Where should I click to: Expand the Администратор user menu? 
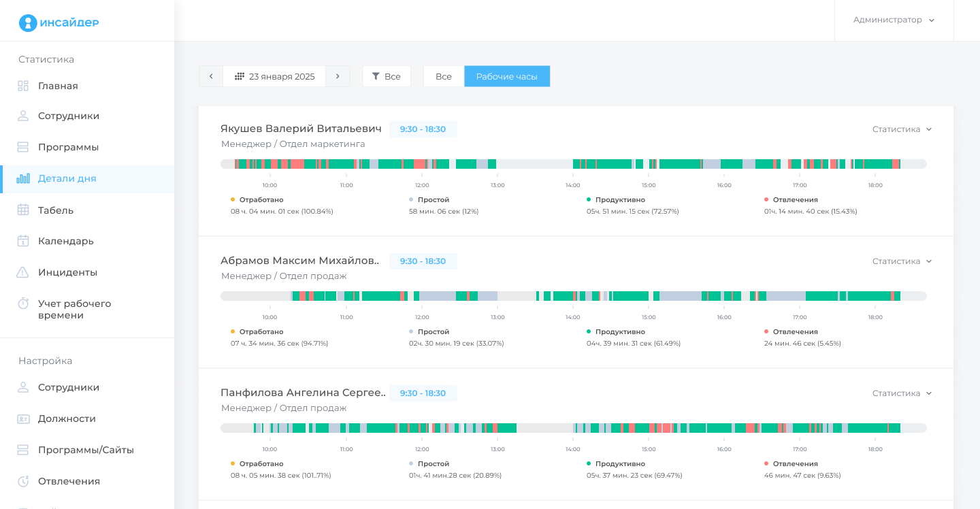894,20
